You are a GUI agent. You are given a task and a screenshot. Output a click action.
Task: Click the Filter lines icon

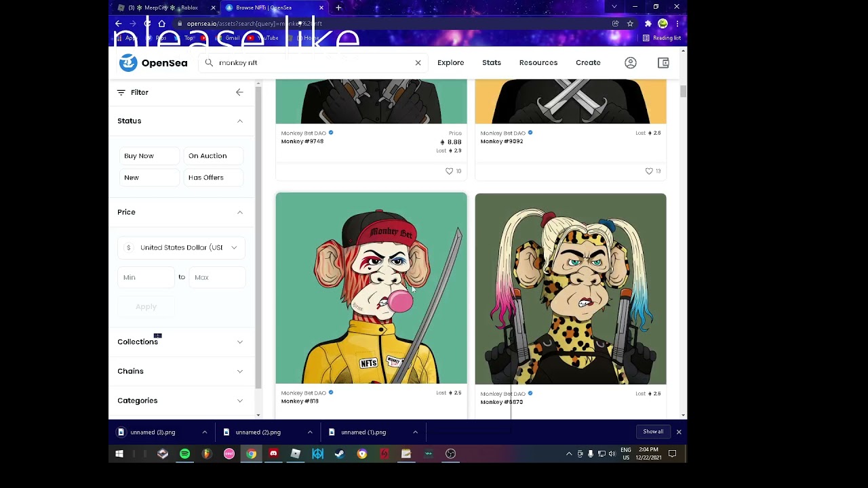tap(121, 92)
